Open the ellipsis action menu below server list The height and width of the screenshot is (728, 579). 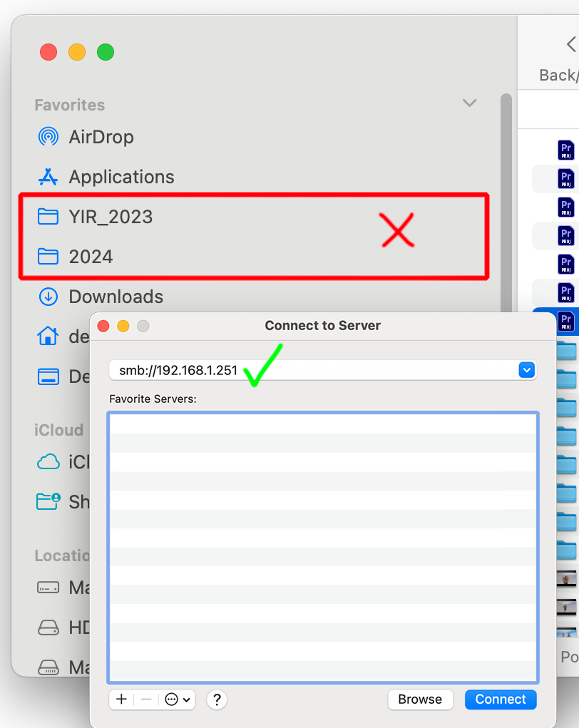(177, 699)
